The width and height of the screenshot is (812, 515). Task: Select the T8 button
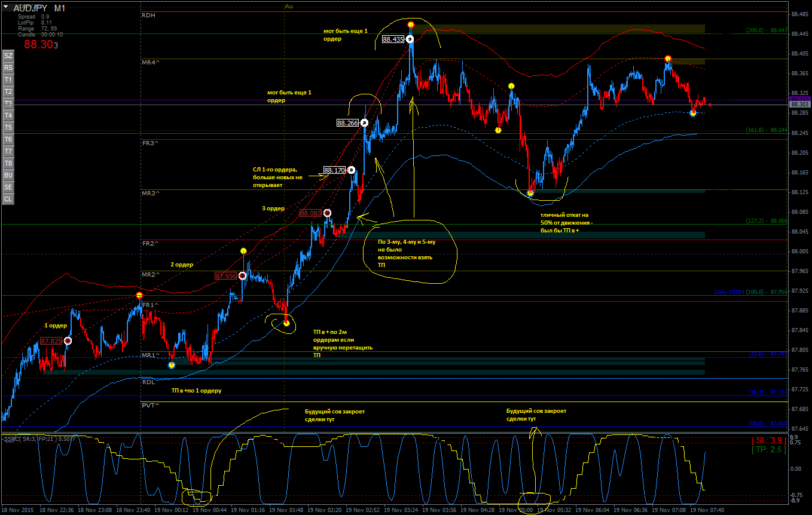pos(8,163)
